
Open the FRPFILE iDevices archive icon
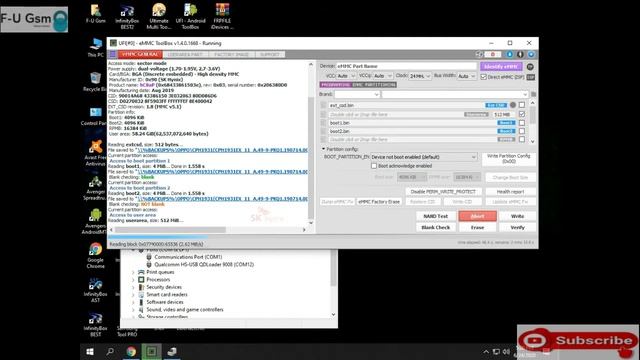(222, 16)
